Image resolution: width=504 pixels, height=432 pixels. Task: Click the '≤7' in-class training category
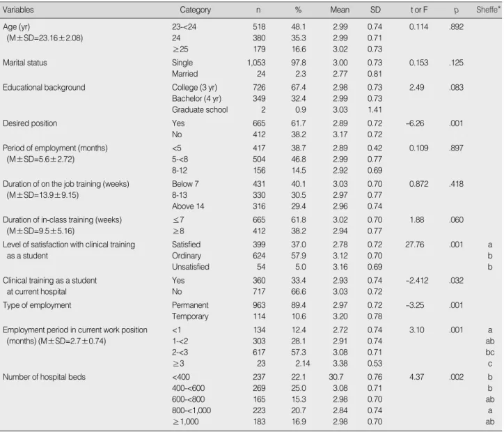click(x=178, y=220)
